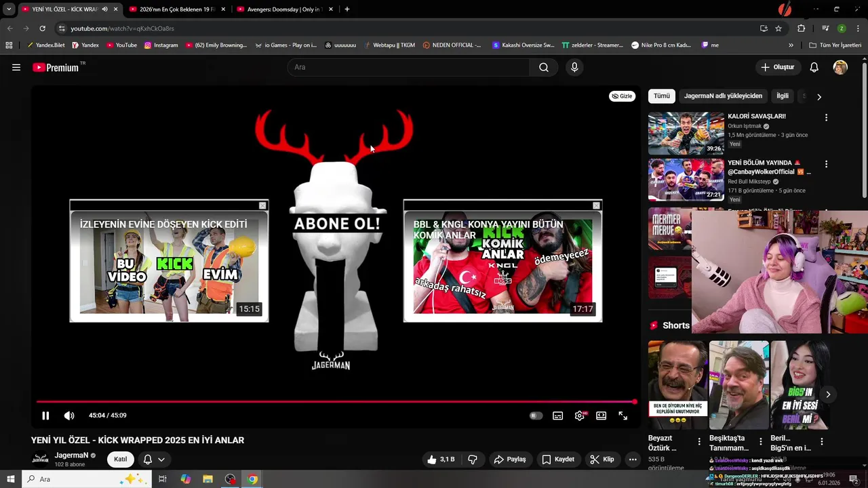Open the account avatar menu
The image size is (868, 488).
[840, 67]
